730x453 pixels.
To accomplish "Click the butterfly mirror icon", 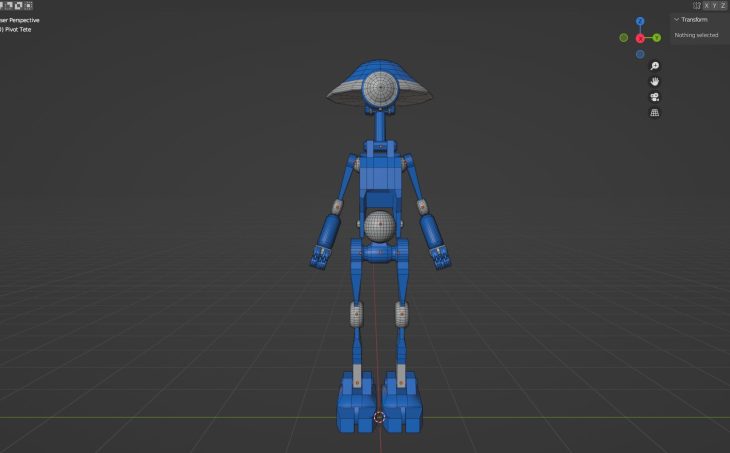I will [697, 5].
